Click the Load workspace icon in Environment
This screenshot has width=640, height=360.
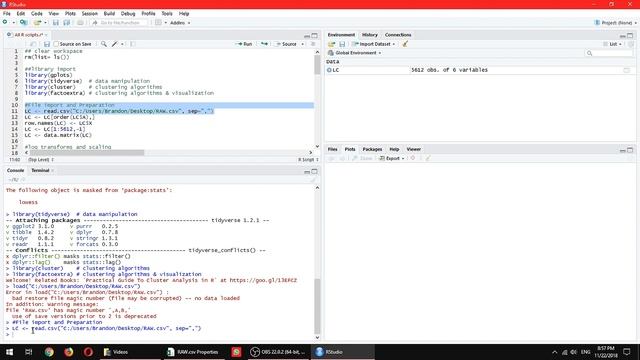pos(331,44)
